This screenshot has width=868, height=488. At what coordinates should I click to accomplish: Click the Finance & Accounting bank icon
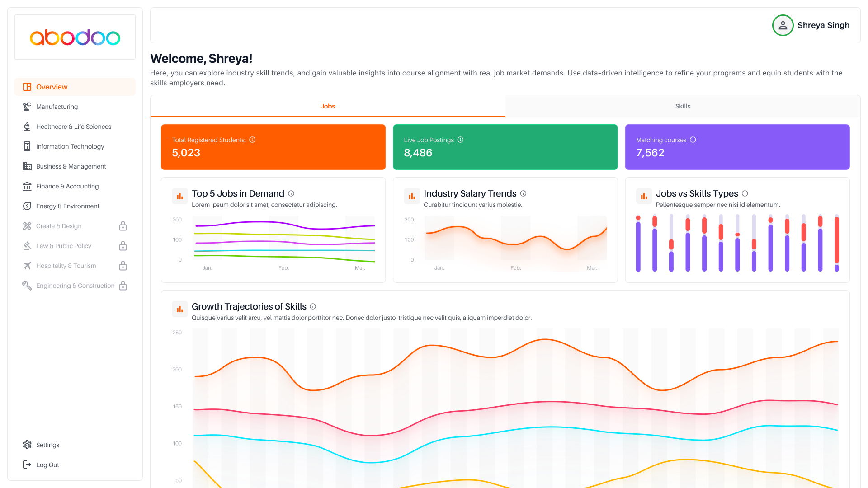coord(27,186)
